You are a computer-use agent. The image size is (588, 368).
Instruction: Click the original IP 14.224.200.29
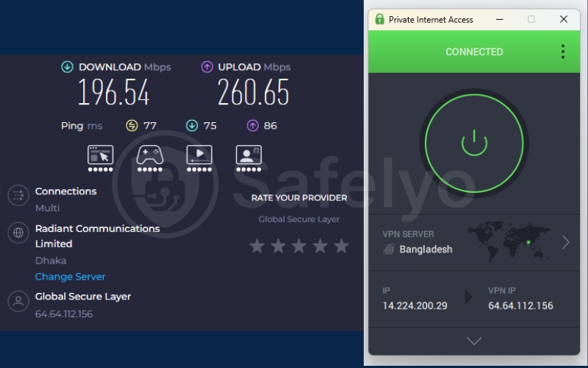click(x=415, y=305)
